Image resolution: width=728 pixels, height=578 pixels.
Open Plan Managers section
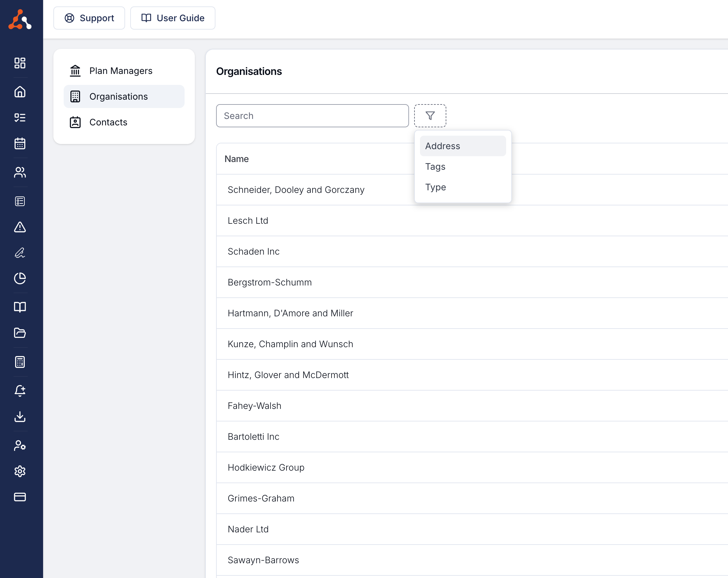point(121,71)
